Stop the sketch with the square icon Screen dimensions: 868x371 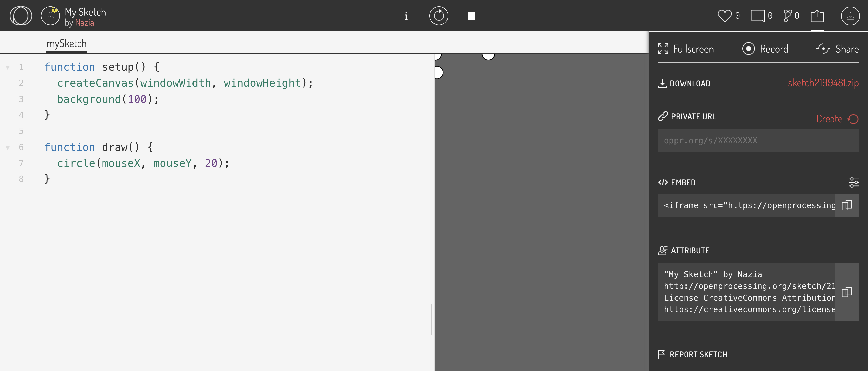(471, 16)
